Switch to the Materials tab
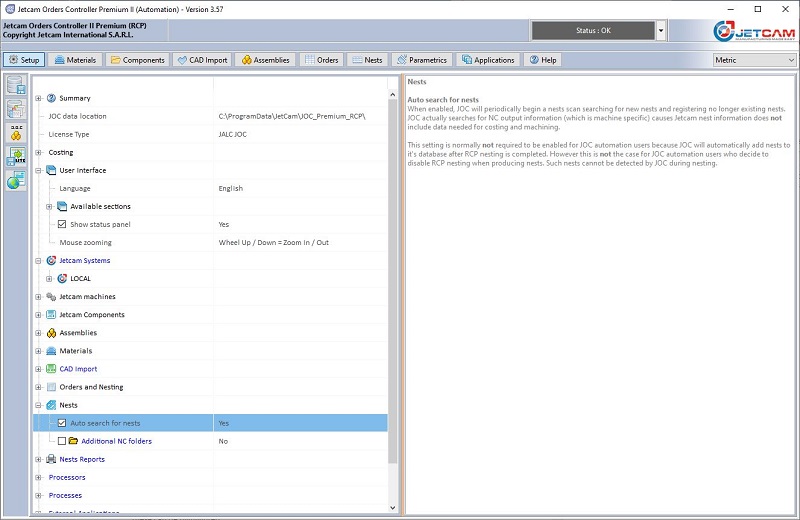 [75, 60]
